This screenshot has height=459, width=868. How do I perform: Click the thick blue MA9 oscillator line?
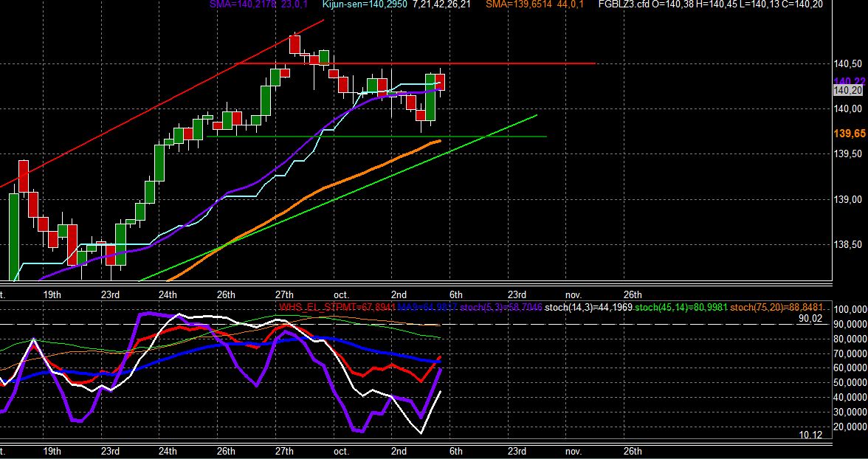point(221,345)
